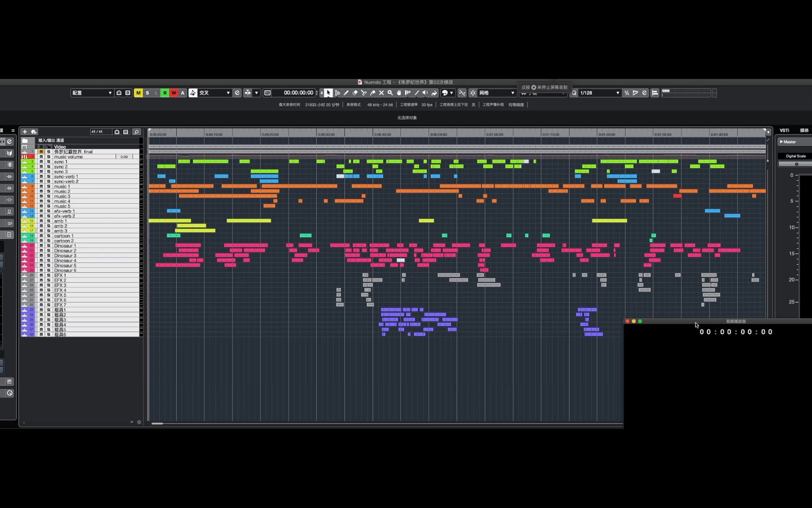Mute the sync 1 track

[41, 162]
